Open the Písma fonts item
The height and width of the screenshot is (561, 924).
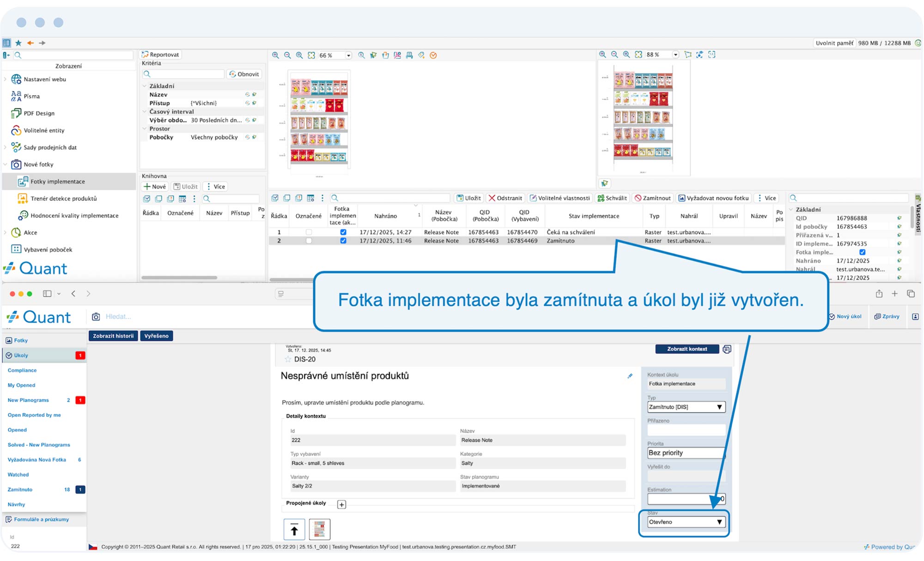[x=31, y=97]
